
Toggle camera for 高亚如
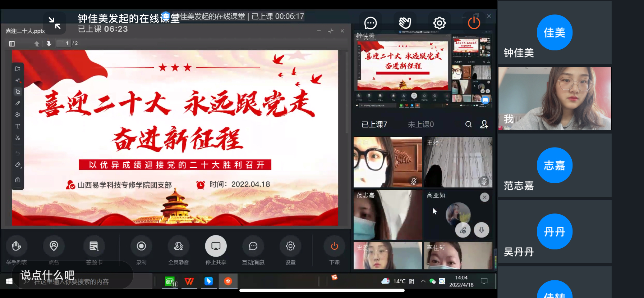tap(463, 230)
